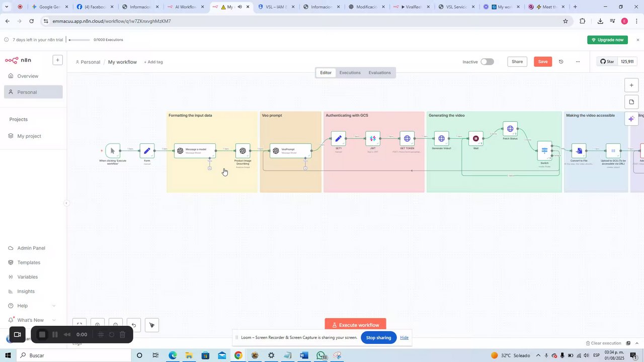
Task: Expand the Help menu in sidebar
Action: [x=32, y=306]
